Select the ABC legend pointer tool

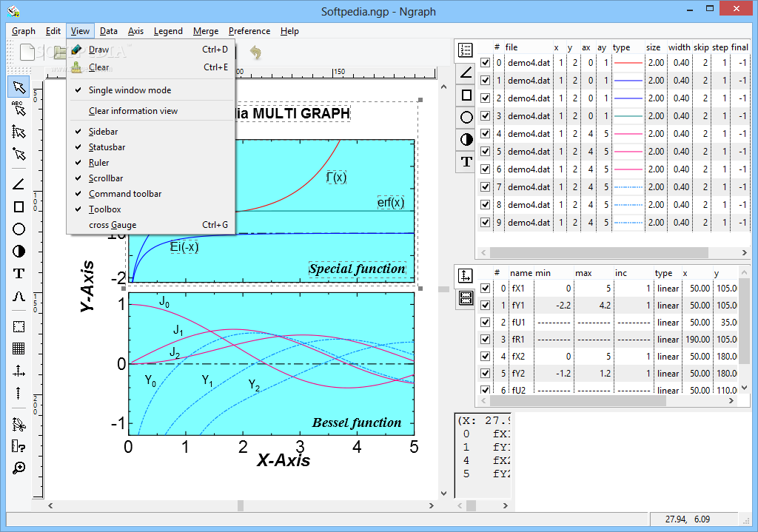point(19,110)
